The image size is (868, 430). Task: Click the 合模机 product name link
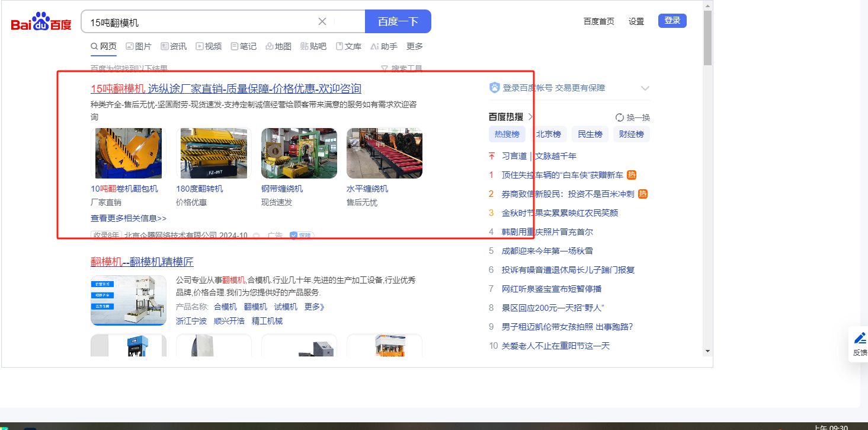[225, 307]
